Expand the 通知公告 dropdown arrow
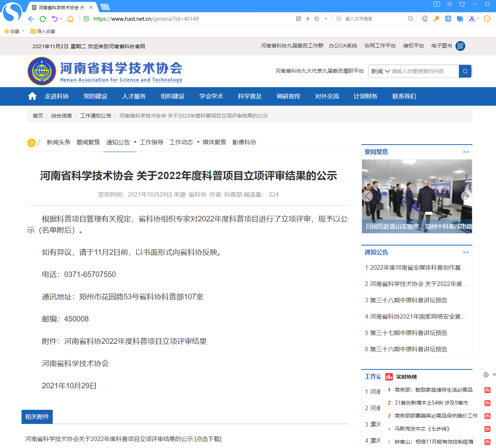The image size is (496, 448). point(135,142)
